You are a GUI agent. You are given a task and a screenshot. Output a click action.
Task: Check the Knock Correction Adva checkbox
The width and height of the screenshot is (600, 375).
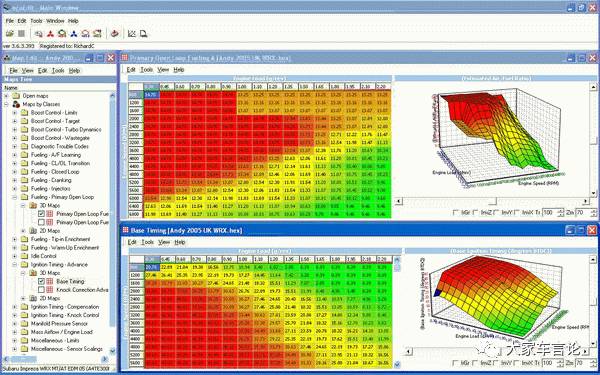[x=41, y=290]
